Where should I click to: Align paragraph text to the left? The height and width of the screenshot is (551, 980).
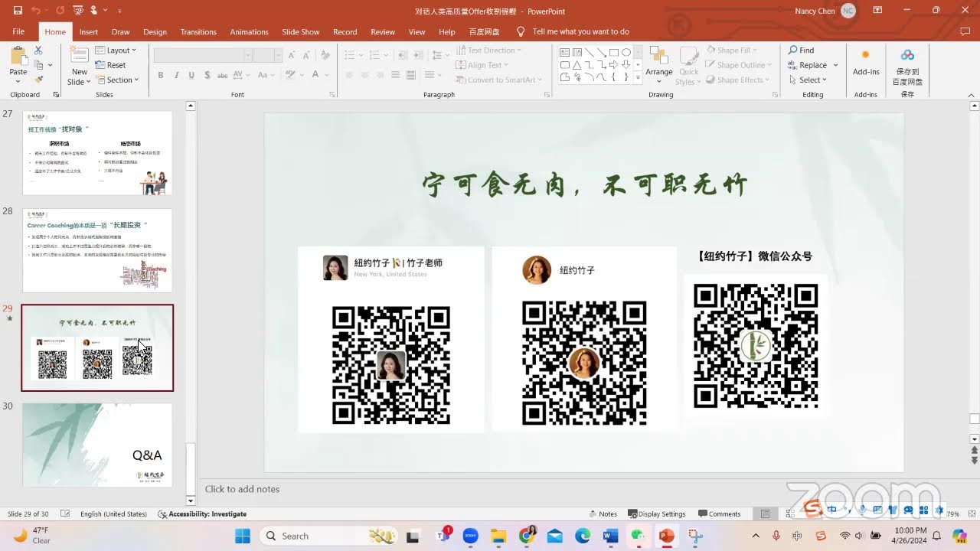(x=349, y=75)
